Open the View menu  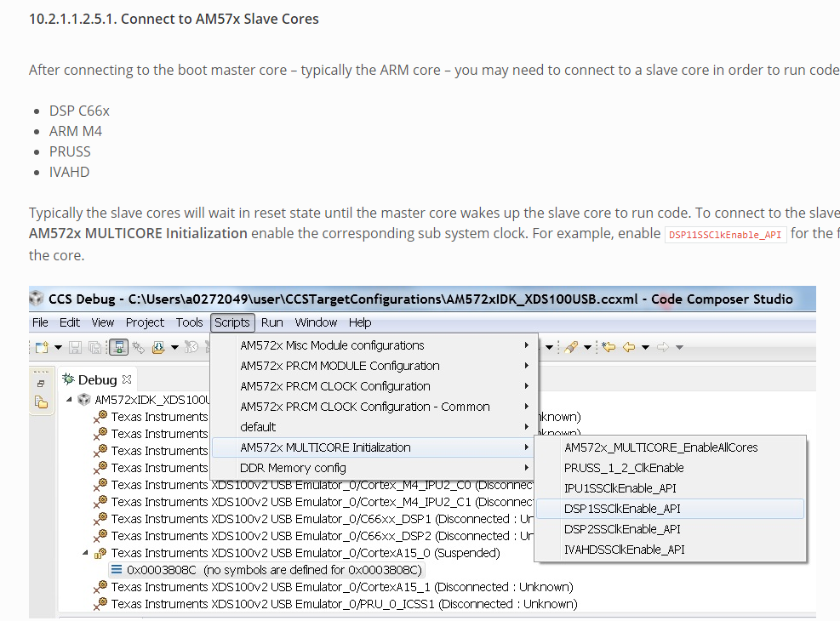pos(102,322)
